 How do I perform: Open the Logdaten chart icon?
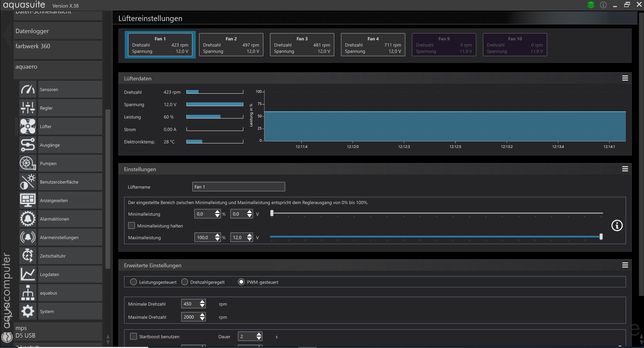click(28, 274)
